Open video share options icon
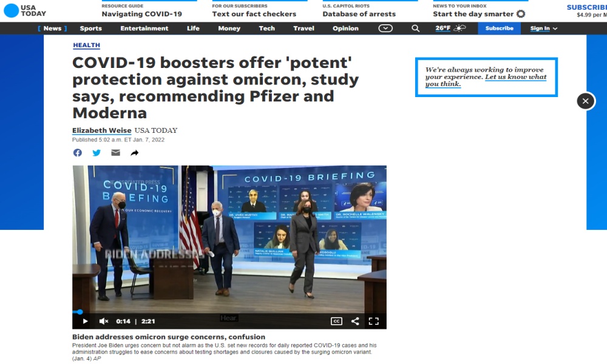607x364 pixels. point(355,322)
